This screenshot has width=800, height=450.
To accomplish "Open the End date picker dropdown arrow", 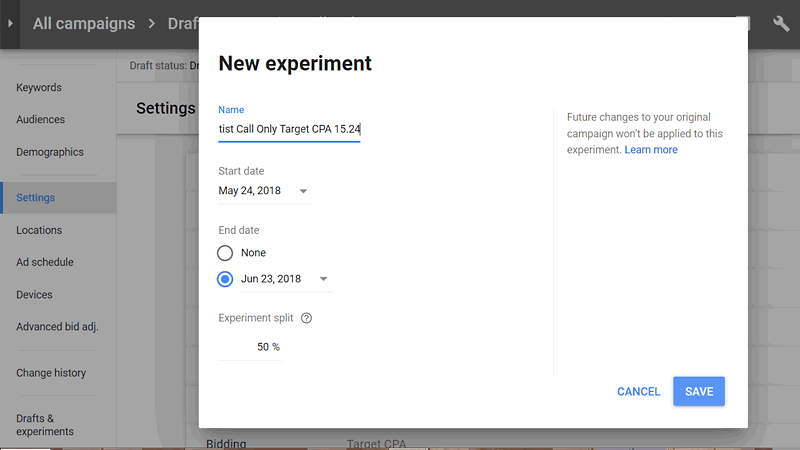I will pyautogui.click(x=323, y=279).
